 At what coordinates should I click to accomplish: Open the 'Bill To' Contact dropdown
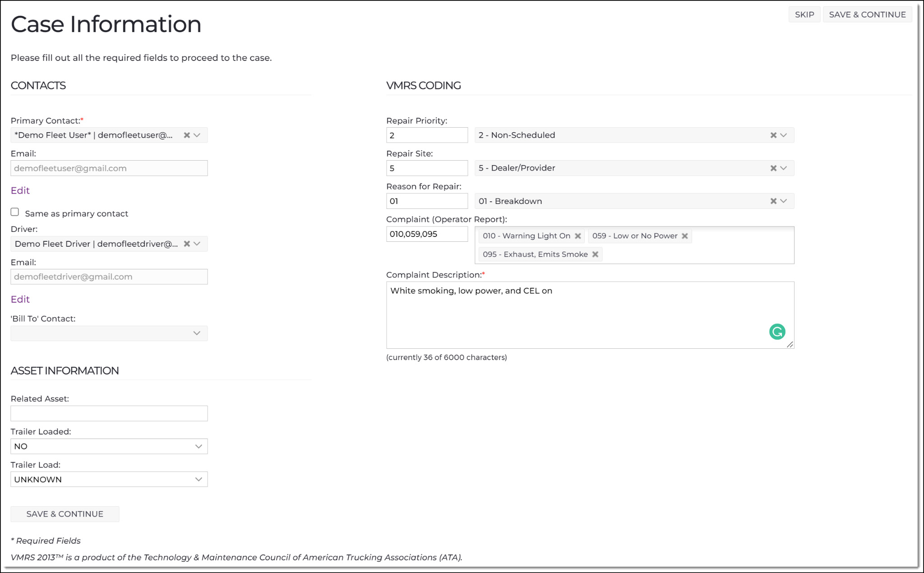(109, 333)
